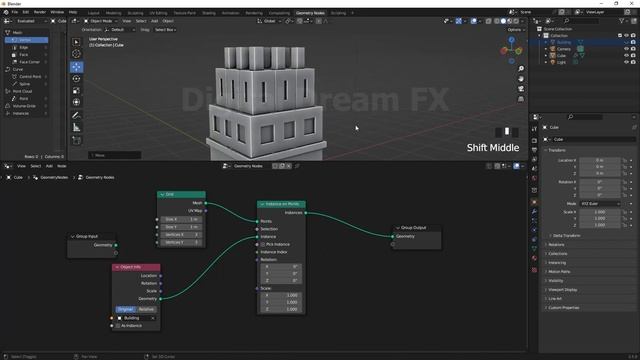
Task: Toggle the camera view icon in viewport
Action: coord(521,89)
